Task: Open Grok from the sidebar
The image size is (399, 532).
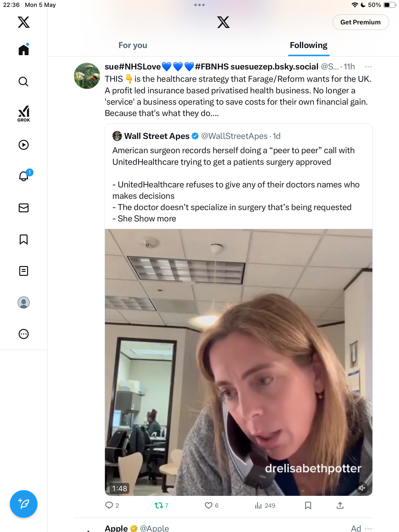Action: point(24,114)
